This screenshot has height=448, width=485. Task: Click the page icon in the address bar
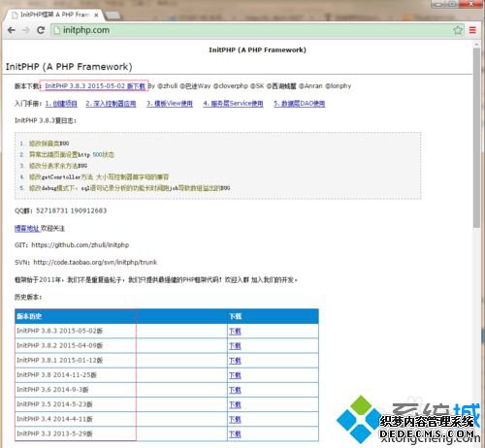[x=57, y=30]
